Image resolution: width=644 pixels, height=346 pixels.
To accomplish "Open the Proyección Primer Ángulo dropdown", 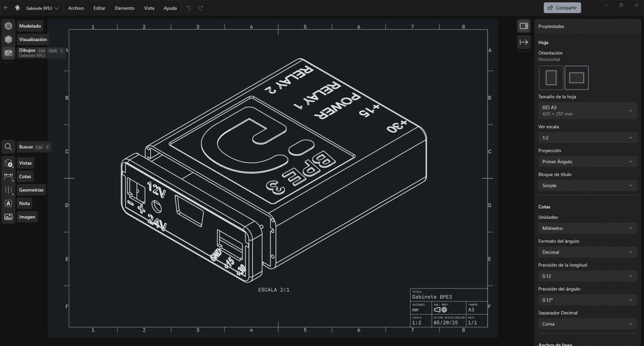I will coord(587,162).
